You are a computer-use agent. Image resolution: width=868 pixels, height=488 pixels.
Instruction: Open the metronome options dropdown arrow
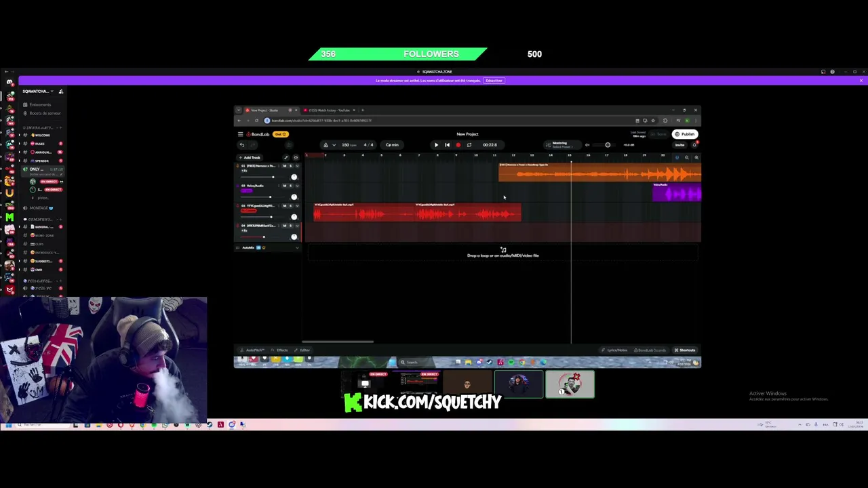coord(334,144)
